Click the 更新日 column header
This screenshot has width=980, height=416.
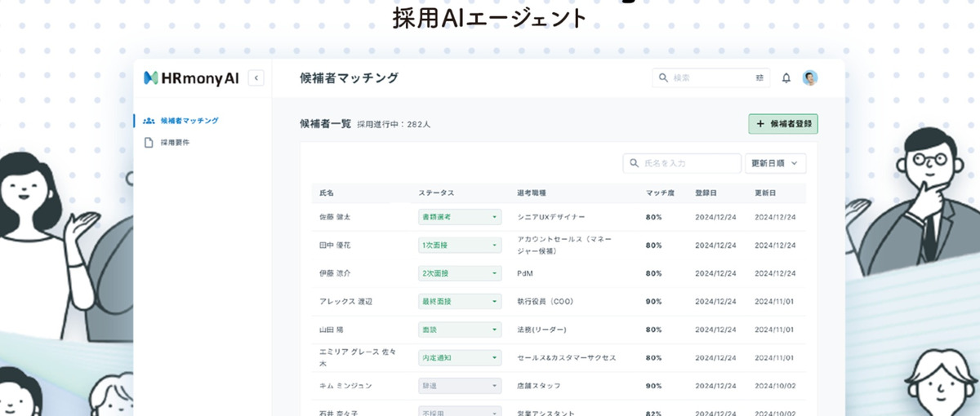(766, 193)
